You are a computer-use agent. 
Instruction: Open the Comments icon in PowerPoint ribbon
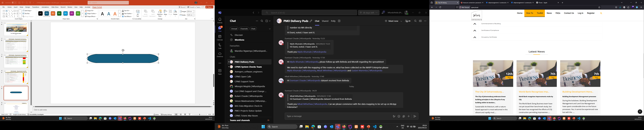click(x=203, y=7)
